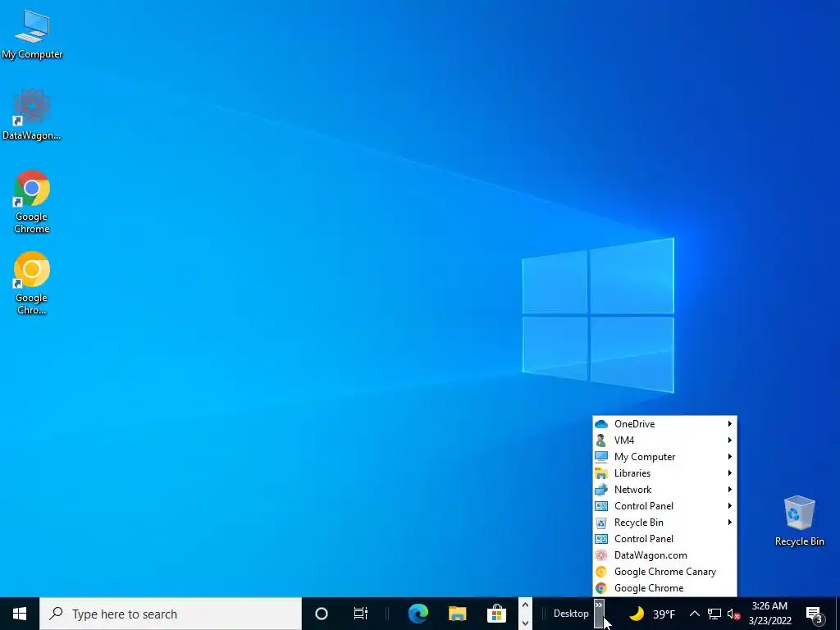Choose DataWagon.com in the popup menu
This screenshot has height=630, width=840.
pyautogui.click(x=664, y=555)
